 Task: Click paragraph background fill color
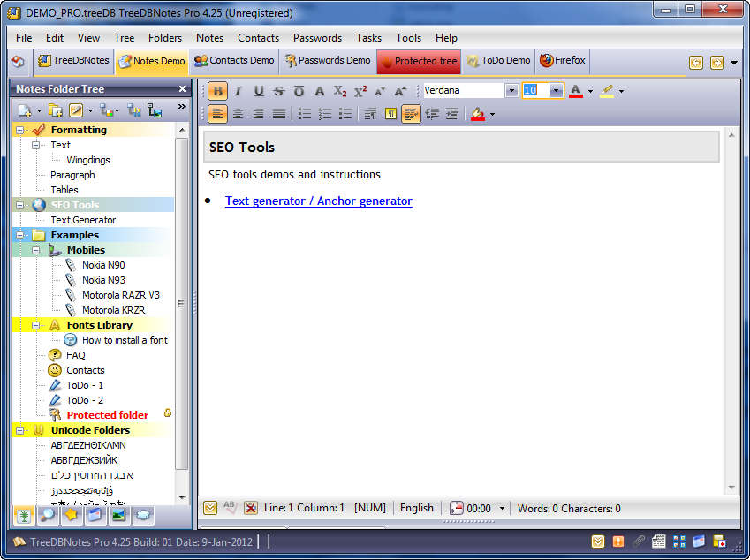point(477,114)
